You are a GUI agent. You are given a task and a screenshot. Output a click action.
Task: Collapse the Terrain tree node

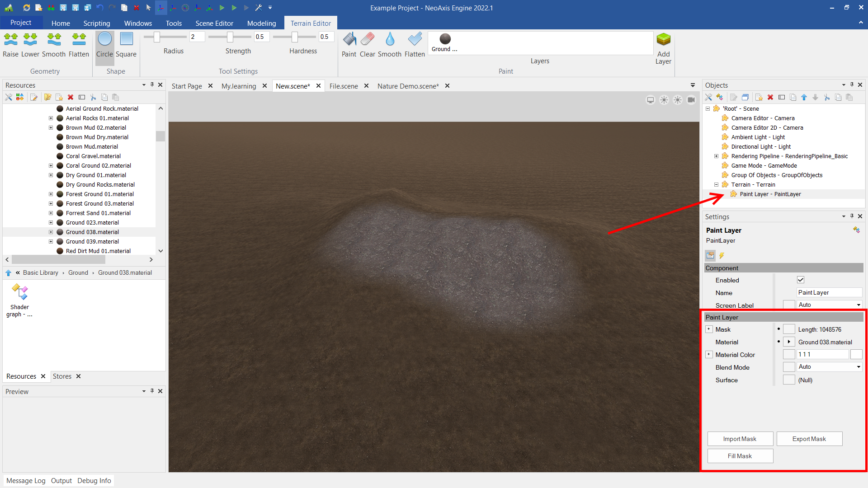[716, 185]
